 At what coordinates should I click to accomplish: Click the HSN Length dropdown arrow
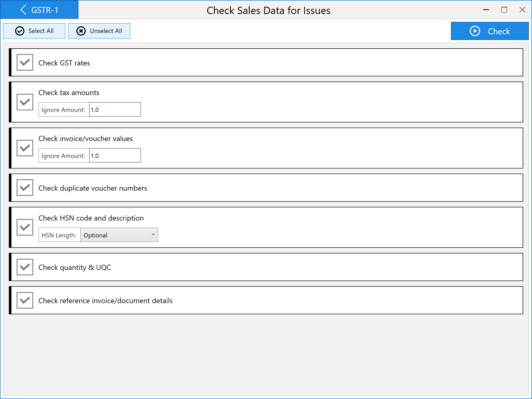pyautogui.click(x=153, y=235)
